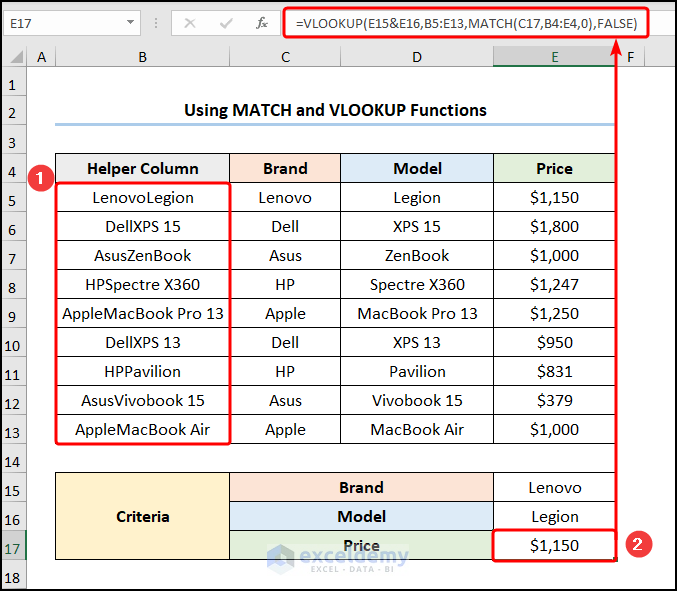Screen dimensions: 677x591
Task: Click the Enter checkmark formula bar icon
Action: pyautogui.click(x=226, y=23)
